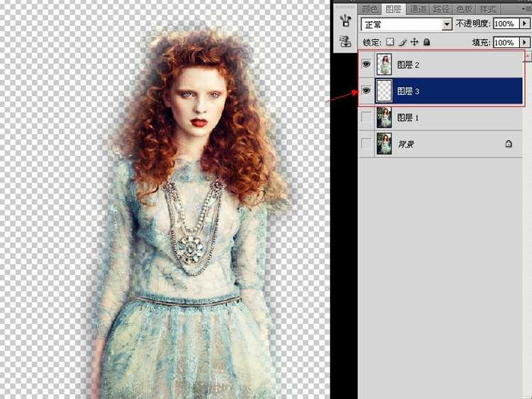This screenshot has height=399, width=532.
Task: Click the lock icon on 背景 layer
Action: [509, 144]
